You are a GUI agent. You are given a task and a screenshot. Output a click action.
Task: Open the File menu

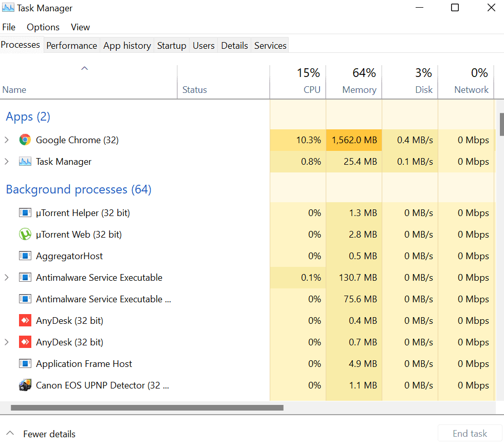click(9, 27)
